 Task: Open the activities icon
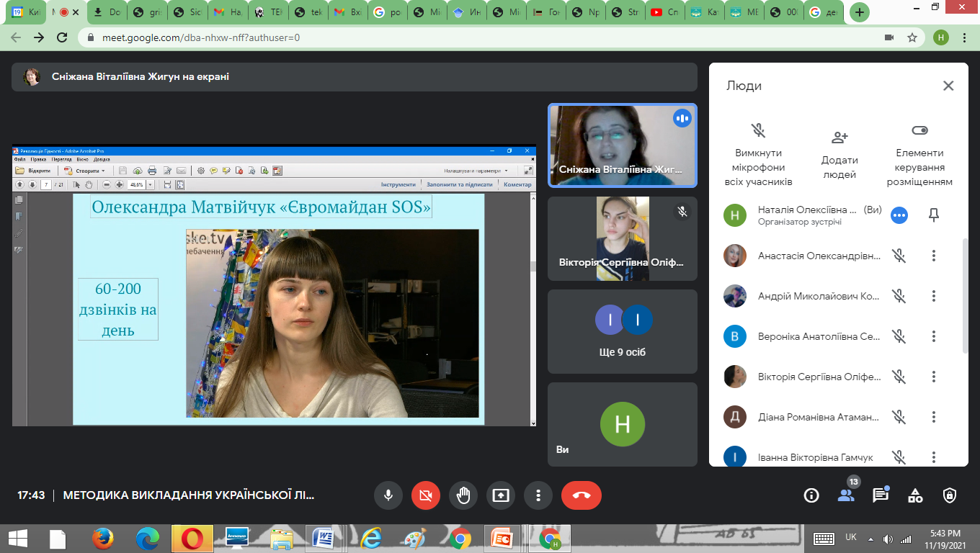pyautogui.click(x=915, y=495)
